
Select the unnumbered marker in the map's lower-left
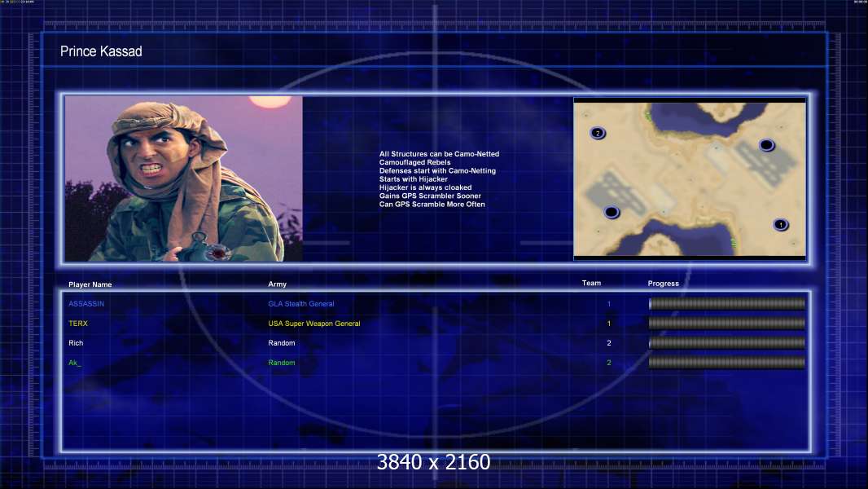click(612, 212)
